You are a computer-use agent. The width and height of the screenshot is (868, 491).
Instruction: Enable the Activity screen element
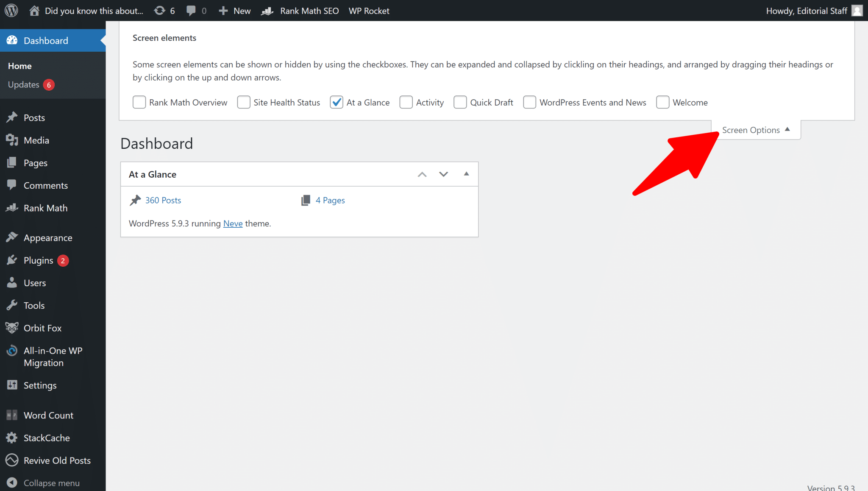pyautogui.click(x=406, y=102)
